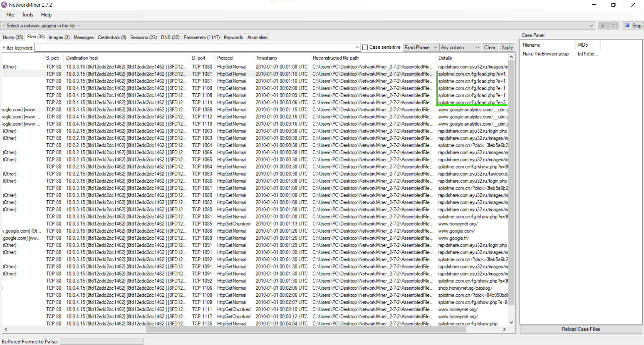Click the Start capture button

tap(609, 26)
